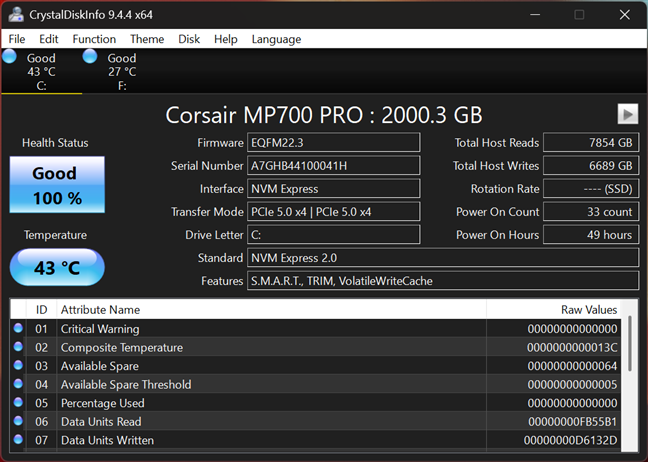Click the Features field with TRIM
This screenshot has height=462, width=648.
(443, 281)
